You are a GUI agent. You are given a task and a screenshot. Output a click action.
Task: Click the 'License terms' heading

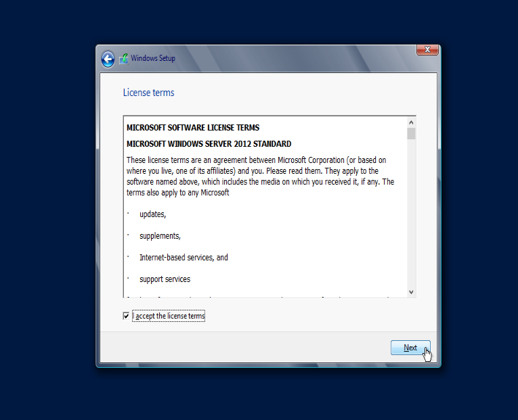point(149,93)
